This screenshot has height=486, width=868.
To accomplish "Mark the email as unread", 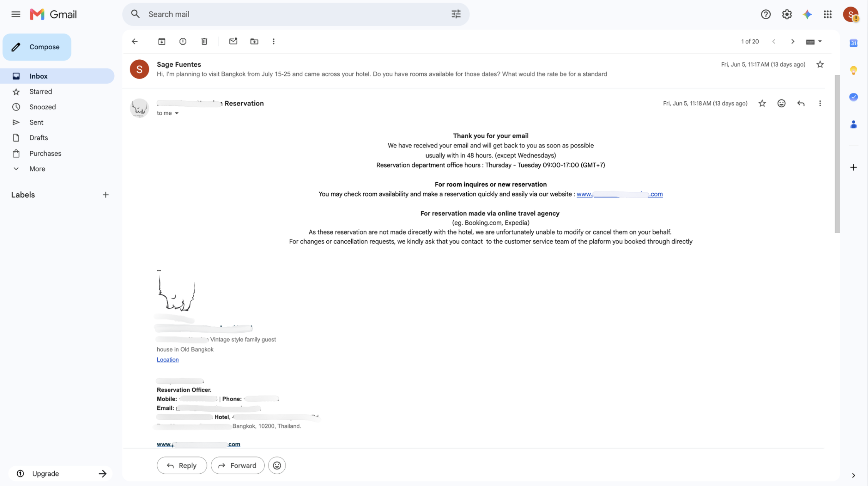I will click(233, 41).
